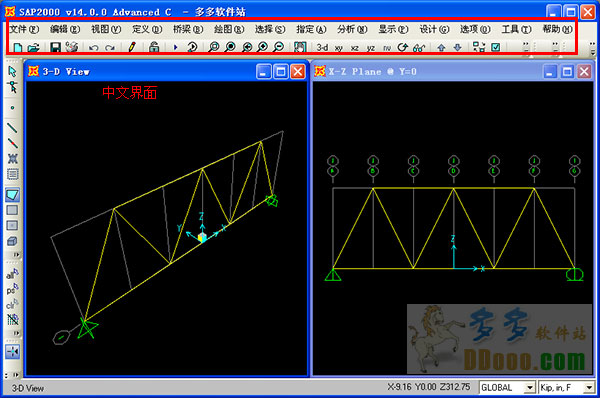Viewport: 600px width, 398px height.
Task: Click the intersecting line select icon
Action: click(x=12, y=319)
